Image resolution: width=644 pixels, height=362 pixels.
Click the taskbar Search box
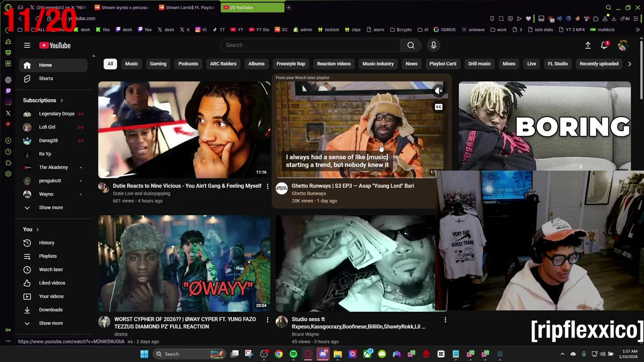click(189, 354)
